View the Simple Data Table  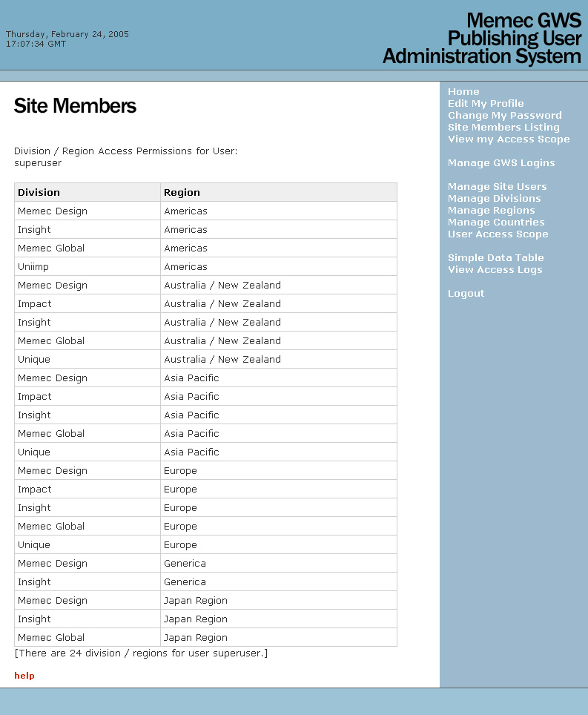[x=496, y=257]
